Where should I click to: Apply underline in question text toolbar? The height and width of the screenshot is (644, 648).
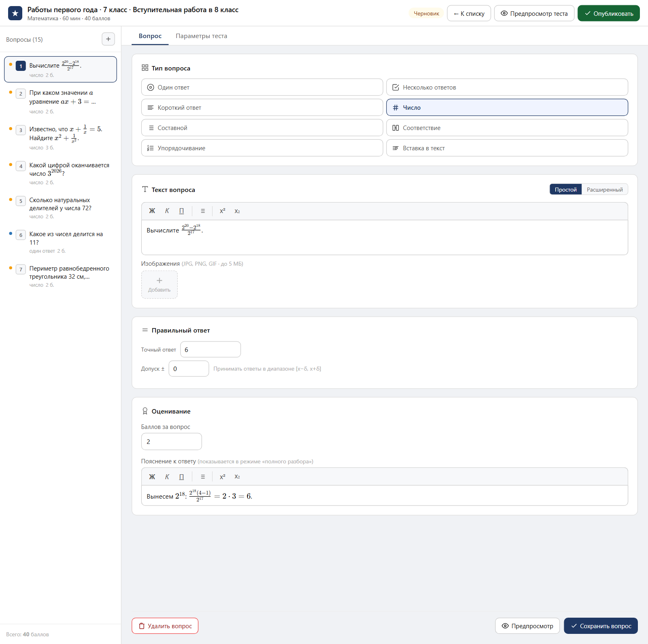[x=181, y=211]
